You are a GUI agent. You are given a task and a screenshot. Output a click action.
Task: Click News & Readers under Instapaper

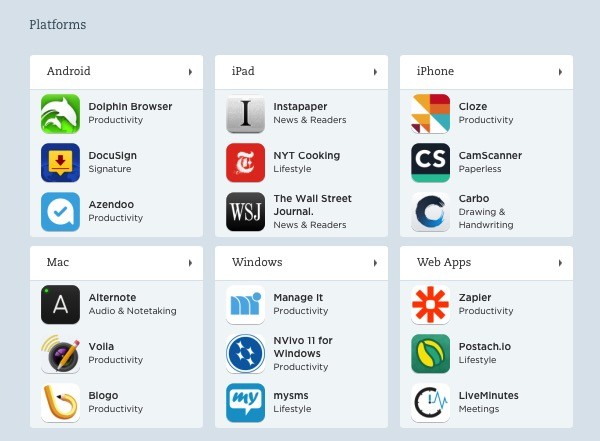[x=310, y=120]
